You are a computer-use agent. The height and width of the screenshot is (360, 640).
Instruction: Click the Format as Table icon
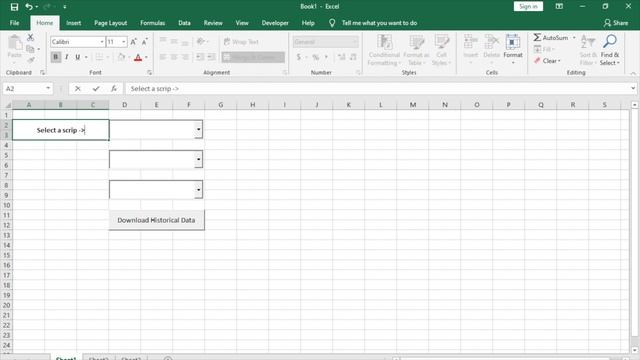click(416, 42)
